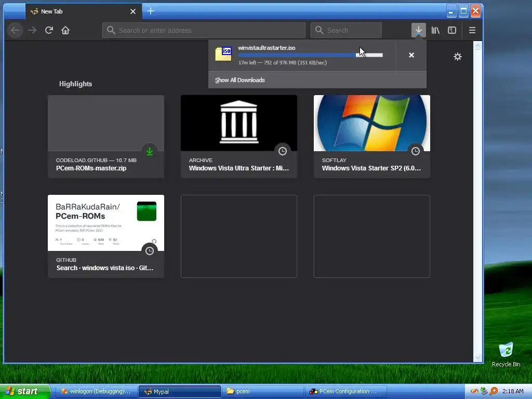The height and width of the screenshot is (399, 532).
Task: Go to the home page
Action: [x=65, y=31]
